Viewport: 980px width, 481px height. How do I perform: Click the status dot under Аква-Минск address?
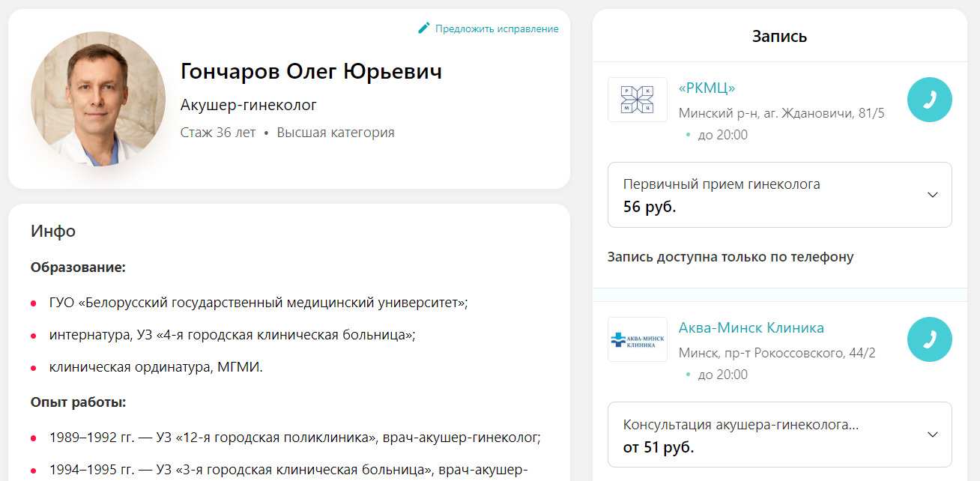(688, 375)
